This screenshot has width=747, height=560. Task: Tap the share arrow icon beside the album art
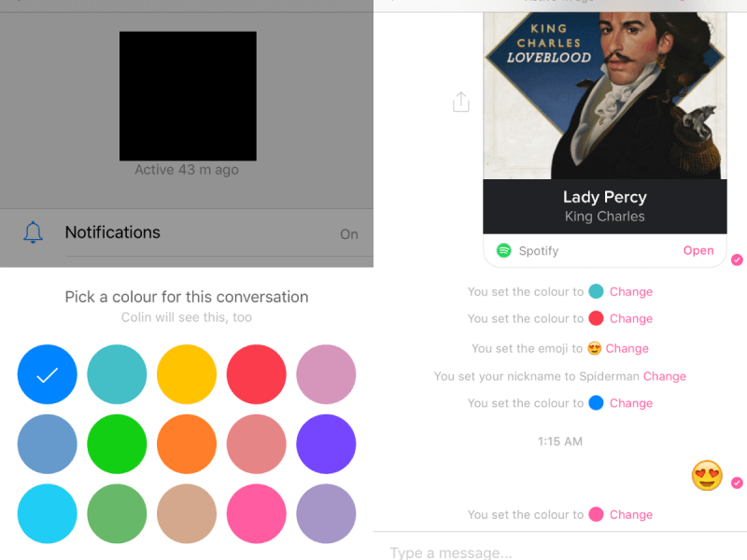pyautogui.click(x=460, y=103)
